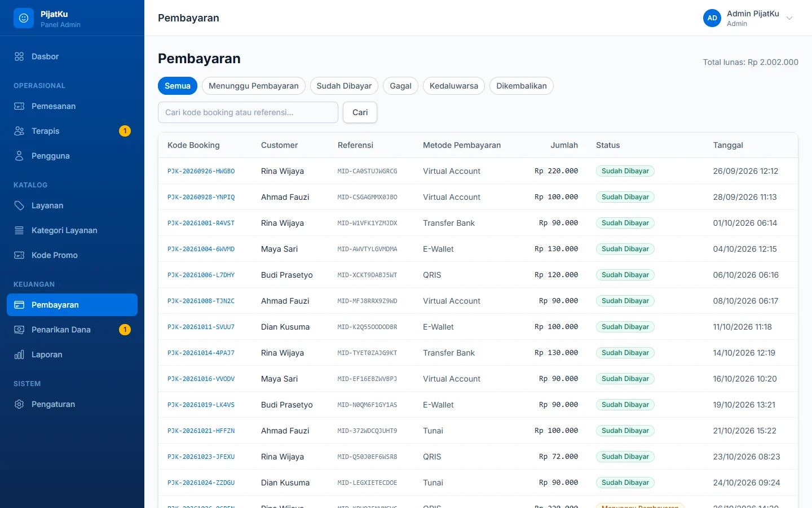Expand the Admin PijatKu account chevron

[789, 18]
